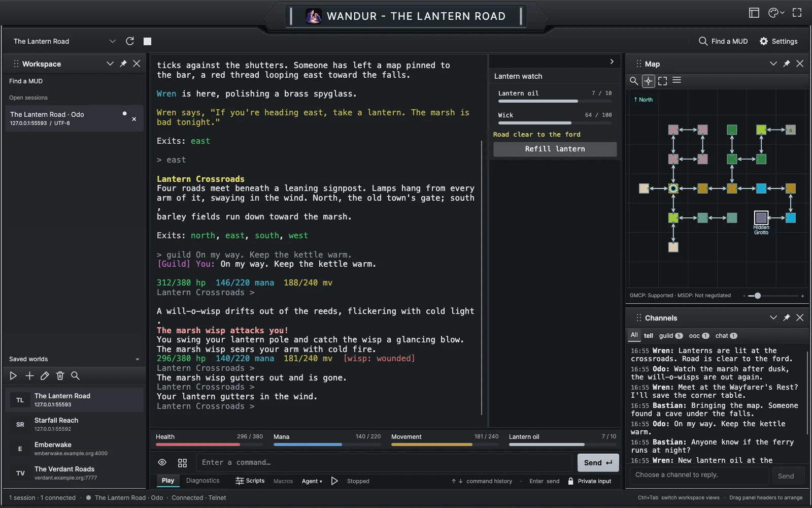This screenshot has width=812, height=508.
Task: Open the Agent dropdown
Action: pos(312,481)
